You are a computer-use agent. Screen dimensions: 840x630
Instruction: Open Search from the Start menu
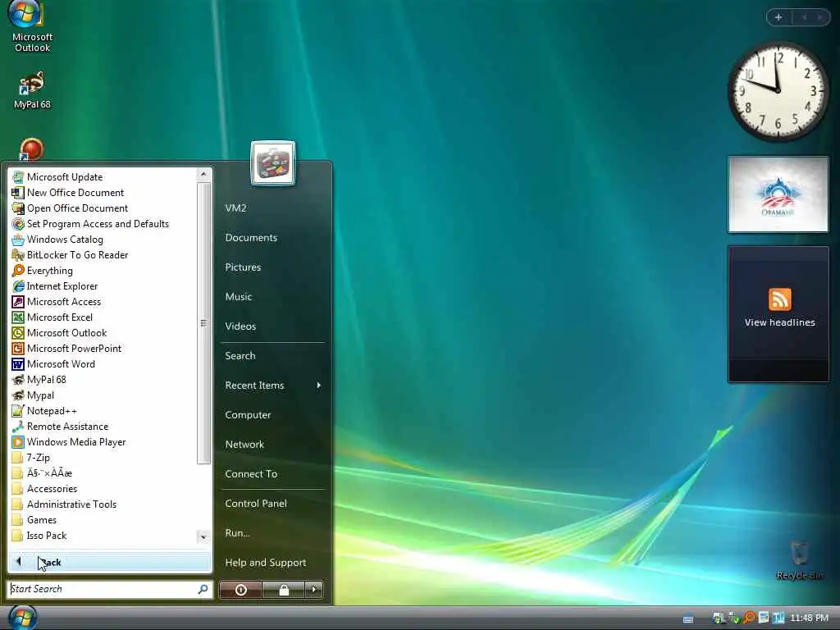(240, 355)
